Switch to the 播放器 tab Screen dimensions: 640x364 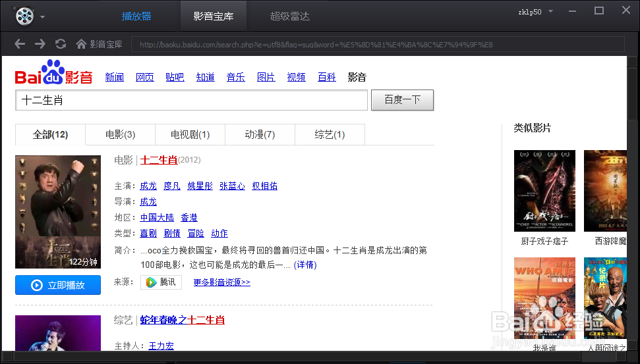pos(136,16)
